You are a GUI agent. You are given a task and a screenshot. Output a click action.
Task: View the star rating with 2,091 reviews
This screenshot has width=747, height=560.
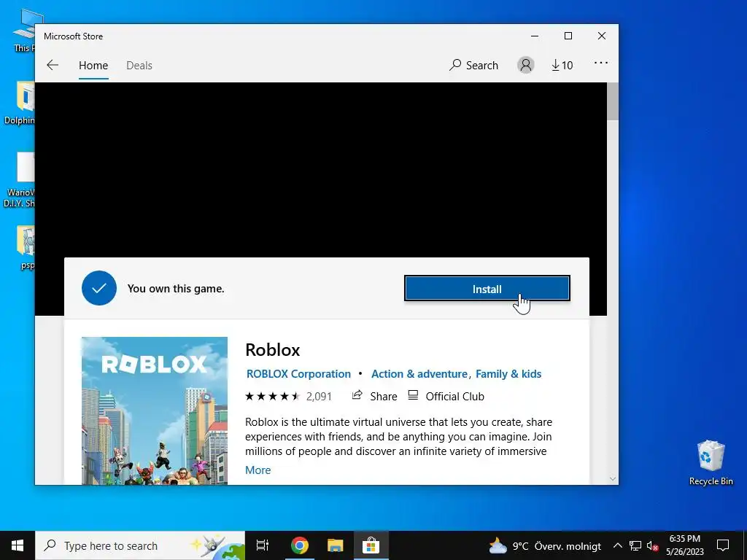[x=288, y=396]
